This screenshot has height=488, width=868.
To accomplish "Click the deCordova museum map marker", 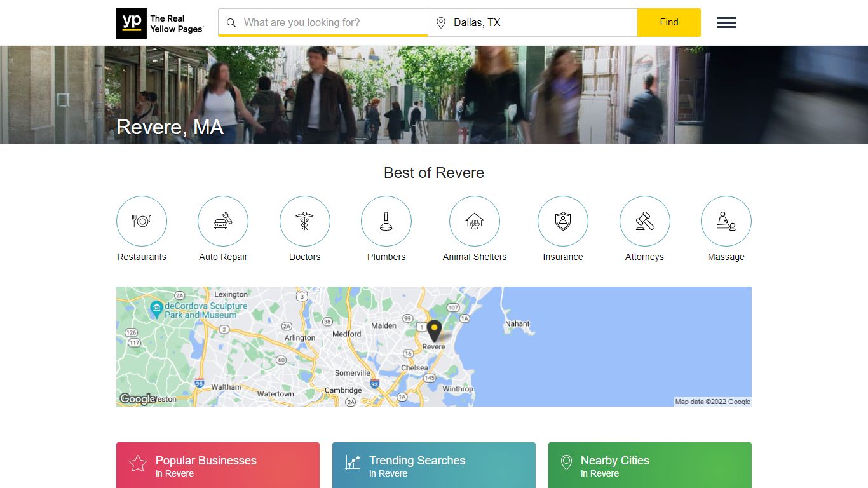I will 156,309.
